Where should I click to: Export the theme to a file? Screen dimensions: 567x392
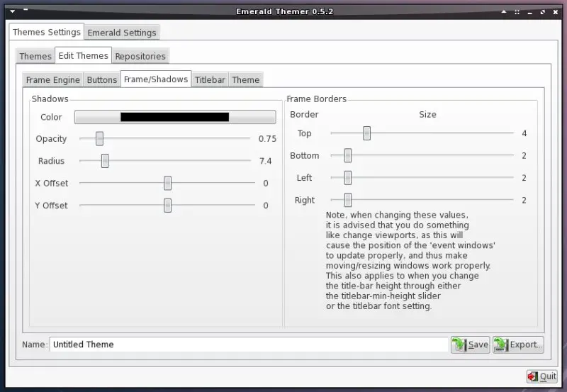(x=518, y=345)
